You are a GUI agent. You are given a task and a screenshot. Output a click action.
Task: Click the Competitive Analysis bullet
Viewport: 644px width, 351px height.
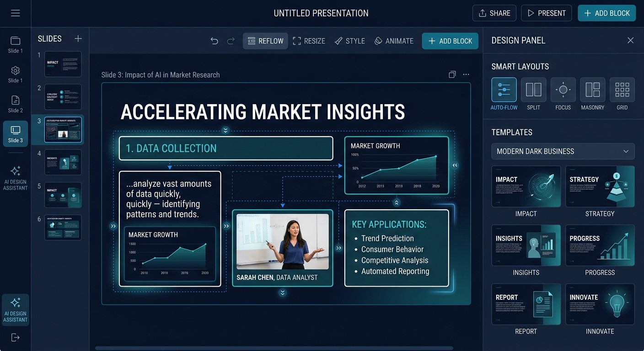click(395, 260)
